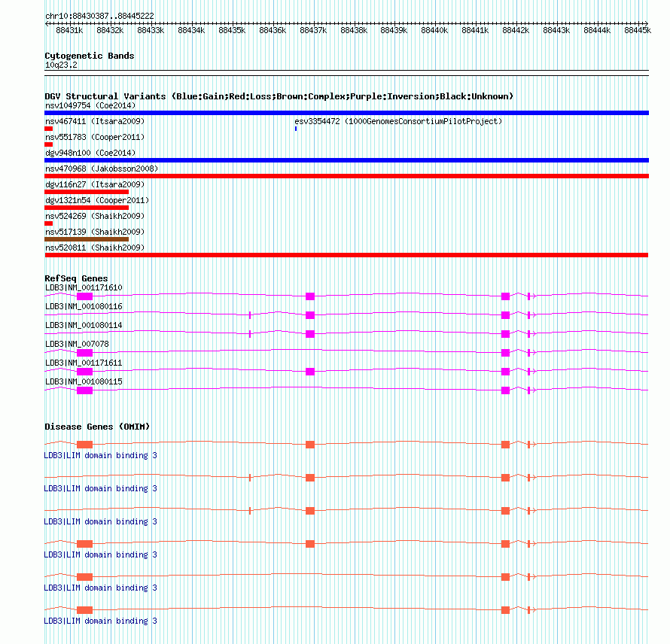Click the small red bar under nsv524269
The width and height of the screenshot is (670, 644).
tap(49, 223)
